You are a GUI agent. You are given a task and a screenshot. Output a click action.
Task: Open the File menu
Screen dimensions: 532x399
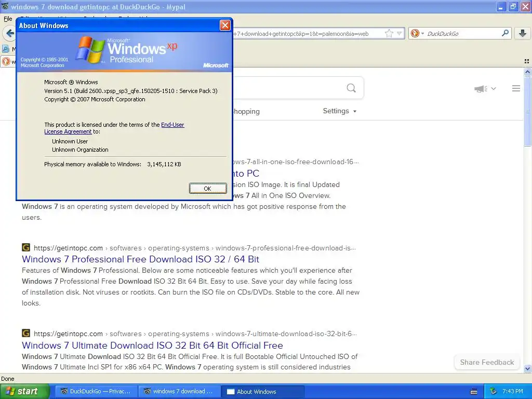coord(8,19)
